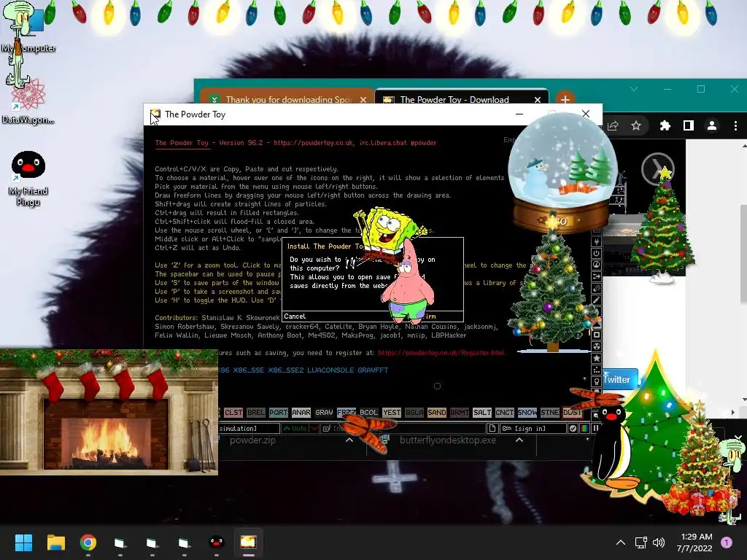Image resolution: width=747 pixels, height=560 pixels.
Task: Click the Twitter button on webpage
Action: (620, 379)
